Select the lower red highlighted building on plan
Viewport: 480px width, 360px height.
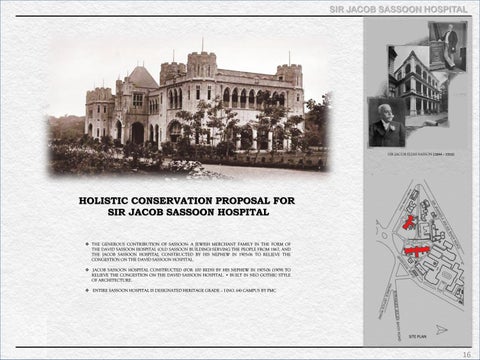[416, 251]
